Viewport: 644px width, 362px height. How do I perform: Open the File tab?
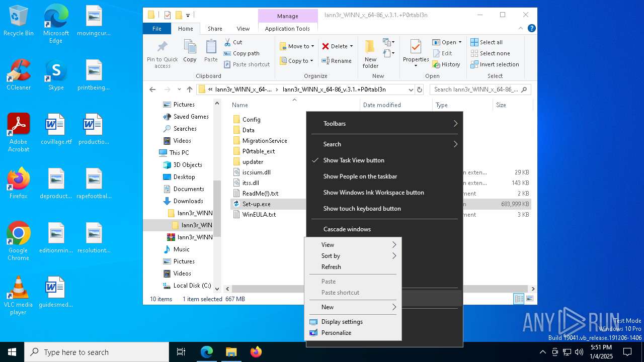157,29
